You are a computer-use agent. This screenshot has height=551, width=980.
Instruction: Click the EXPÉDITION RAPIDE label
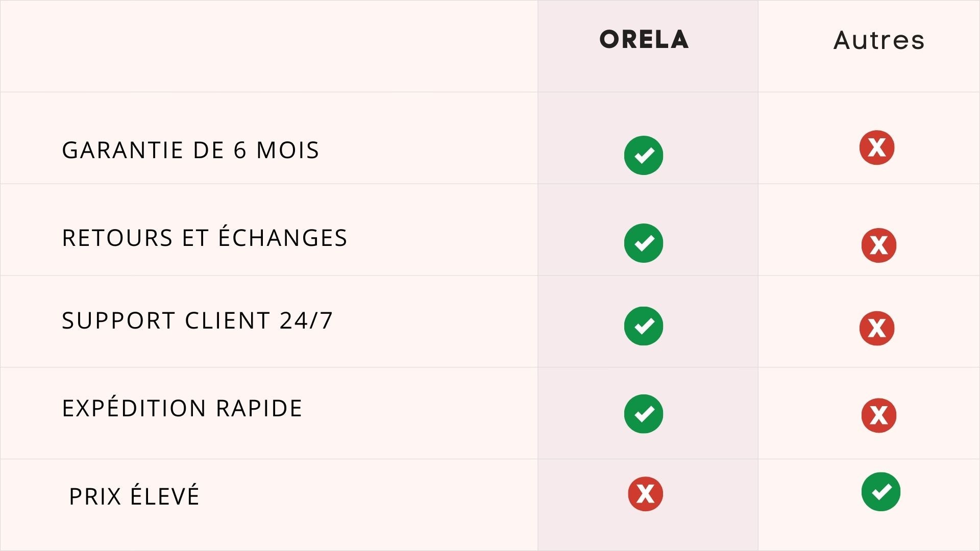(182, 409)
